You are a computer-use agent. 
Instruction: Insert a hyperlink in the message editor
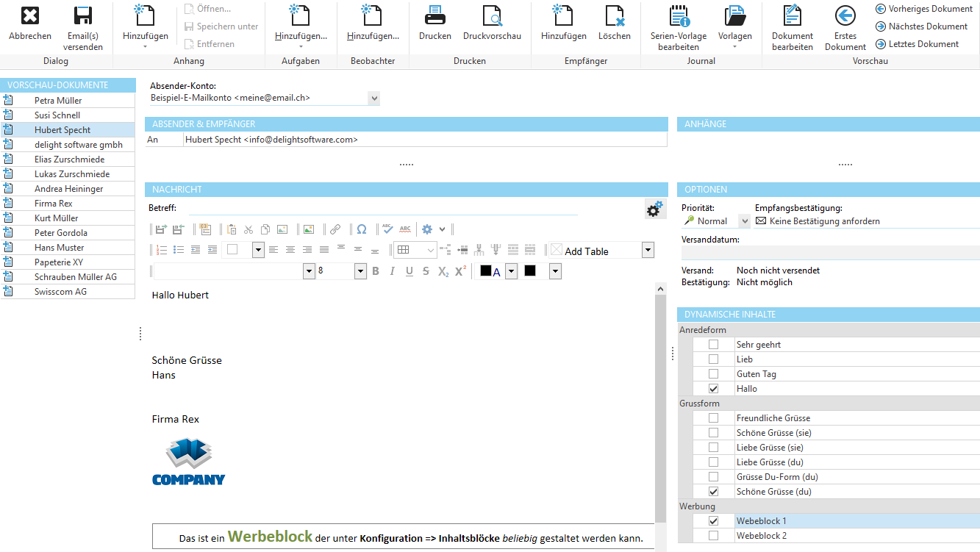click(x=335, y=229)
